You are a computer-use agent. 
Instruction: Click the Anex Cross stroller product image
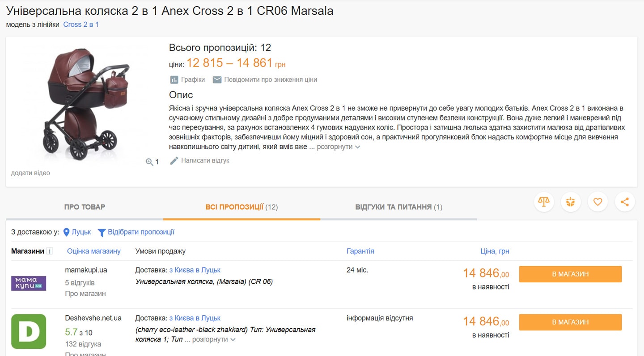coord(86,104)
